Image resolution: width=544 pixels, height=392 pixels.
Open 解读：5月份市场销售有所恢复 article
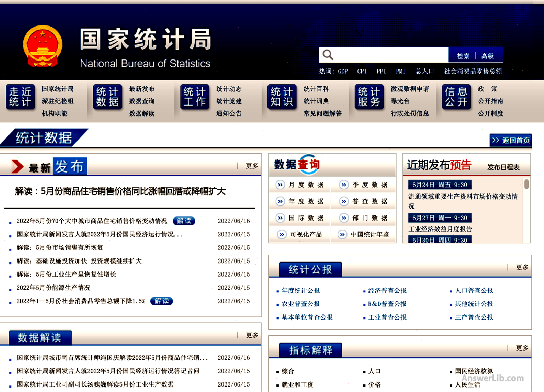tap(60, 248)
